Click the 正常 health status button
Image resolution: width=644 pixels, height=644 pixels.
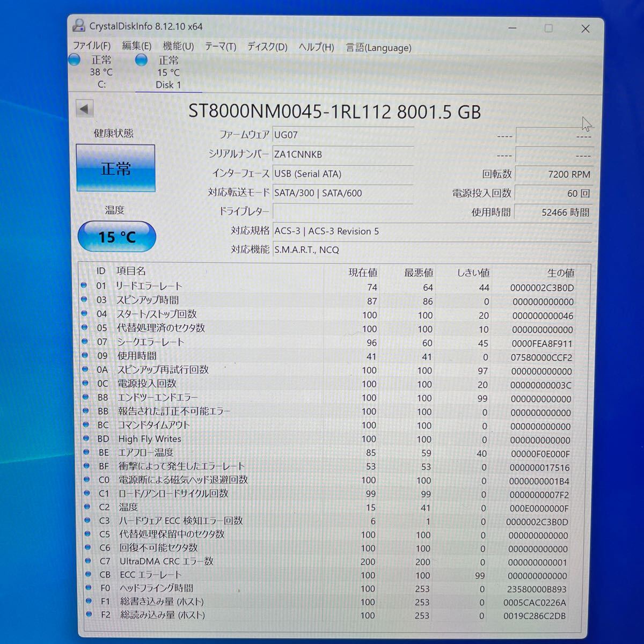coord(115,168)
